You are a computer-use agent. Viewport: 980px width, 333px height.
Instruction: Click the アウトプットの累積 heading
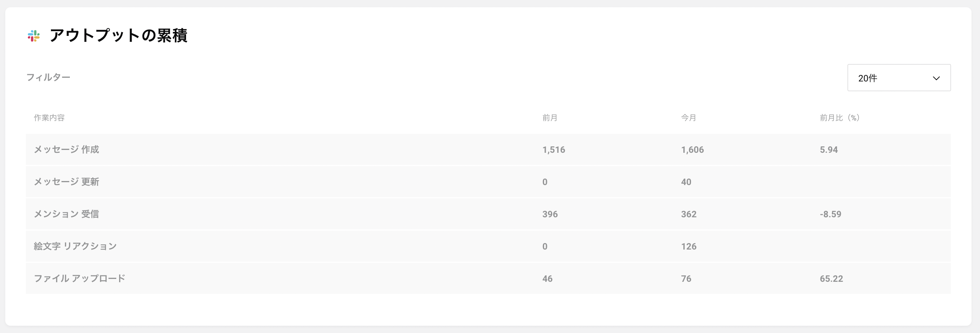click(119, 35)
